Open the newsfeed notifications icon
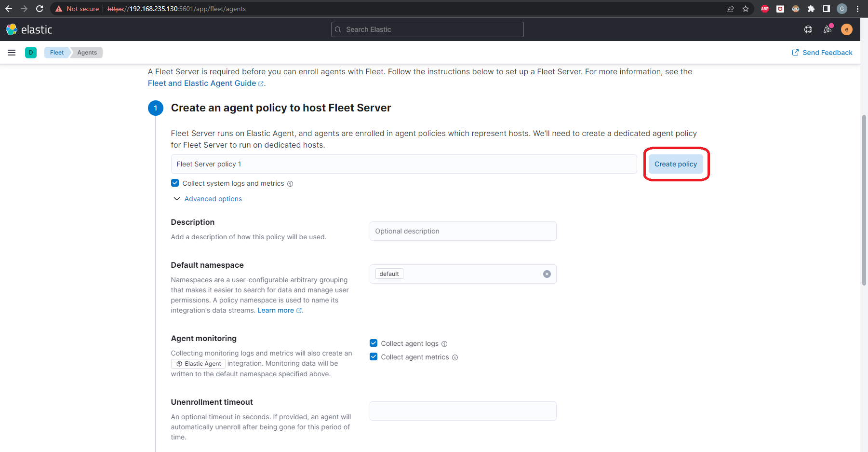This screenshot has height=452, width=868. 828,29
